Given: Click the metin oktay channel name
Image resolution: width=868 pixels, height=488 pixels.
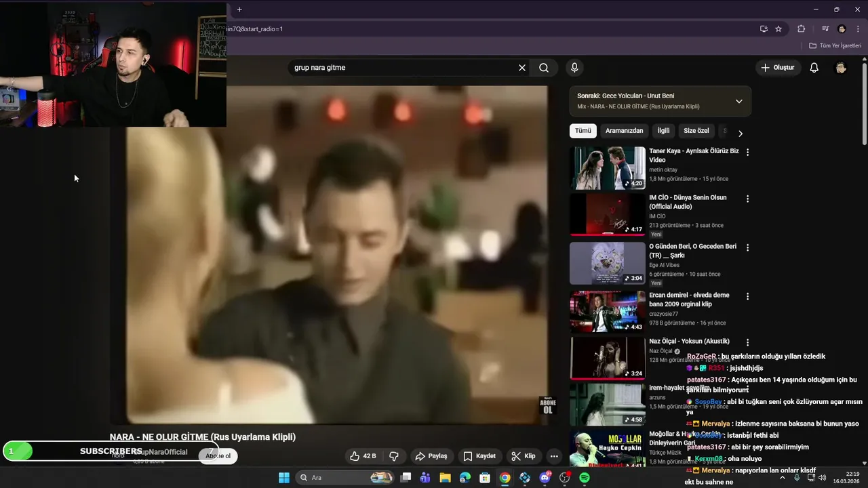Looking at the screenshot, I should (x=663, y=170).
